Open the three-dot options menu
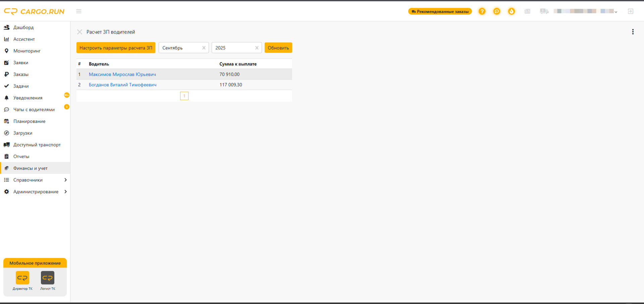The height and width of the screenshot is (304, 644). pyautogui.click(x=633, y=32)
